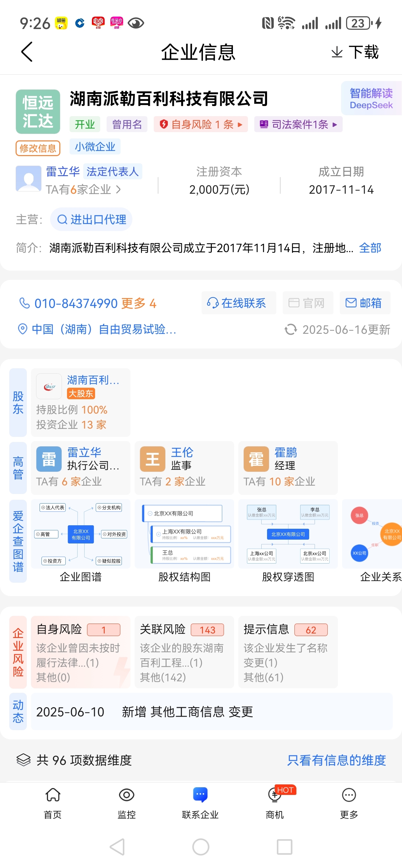This screenshot has width=402, height=868.
Task: Open the 提示信息 62 card
Action: click(288, 652)
